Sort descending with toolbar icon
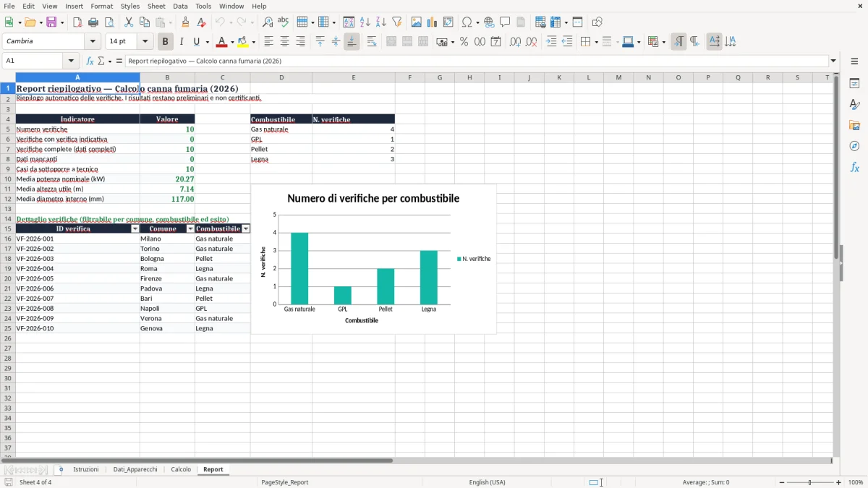Image resolution: width=868 pixels, height=488 pixels. [x=381, y=22]
